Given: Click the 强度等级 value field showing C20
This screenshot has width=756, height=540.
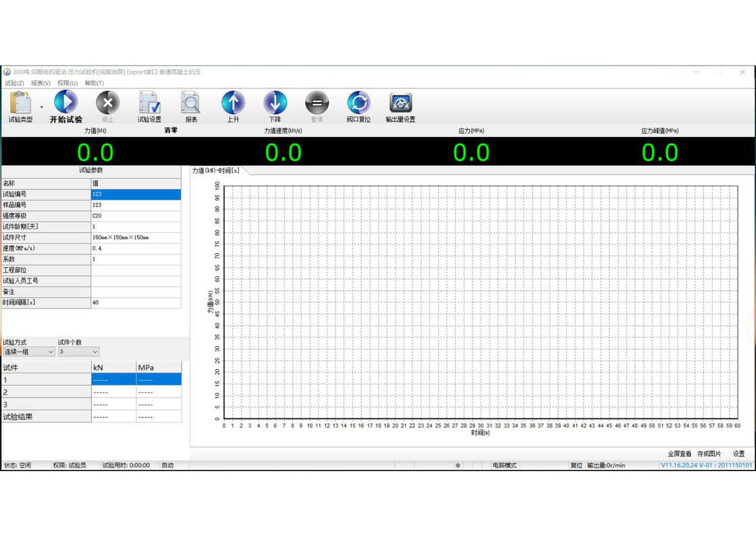Looking at the screenshot, I should click(x=136, y=216).
